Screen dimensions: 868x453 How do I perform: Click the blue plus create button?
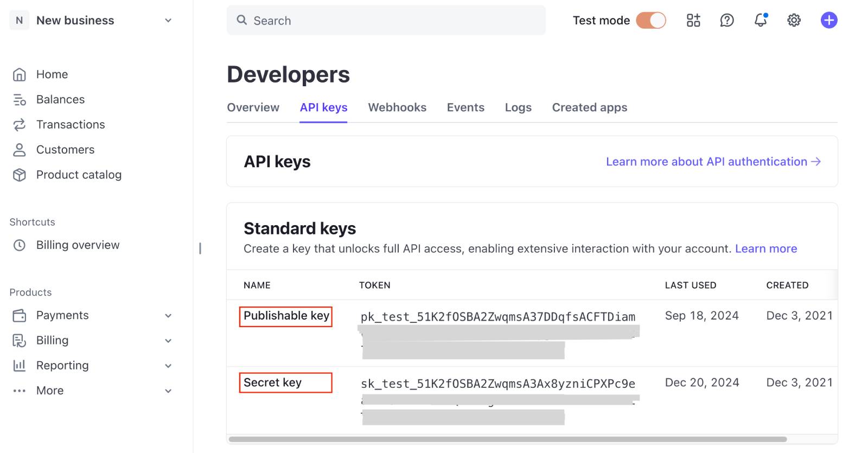pyautogui.click(x=828, y=21)
